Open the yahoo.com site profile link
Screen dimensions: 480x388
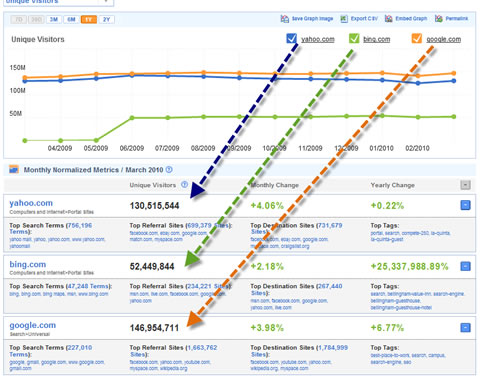31,203
